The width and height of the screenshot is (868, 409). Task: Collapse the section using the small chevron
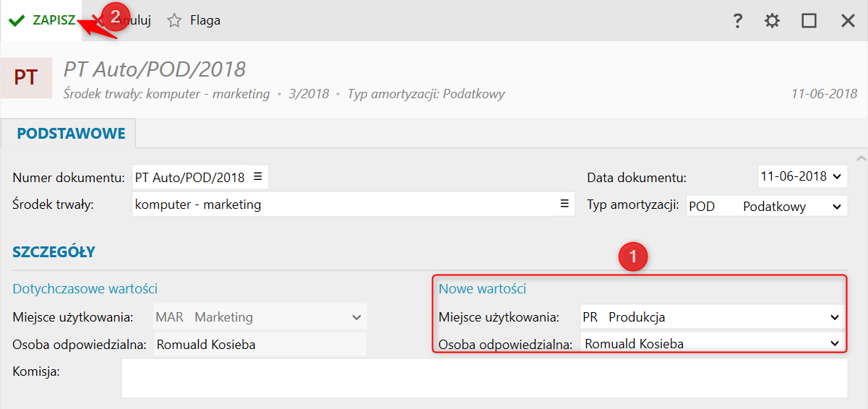tap(860, 158)
